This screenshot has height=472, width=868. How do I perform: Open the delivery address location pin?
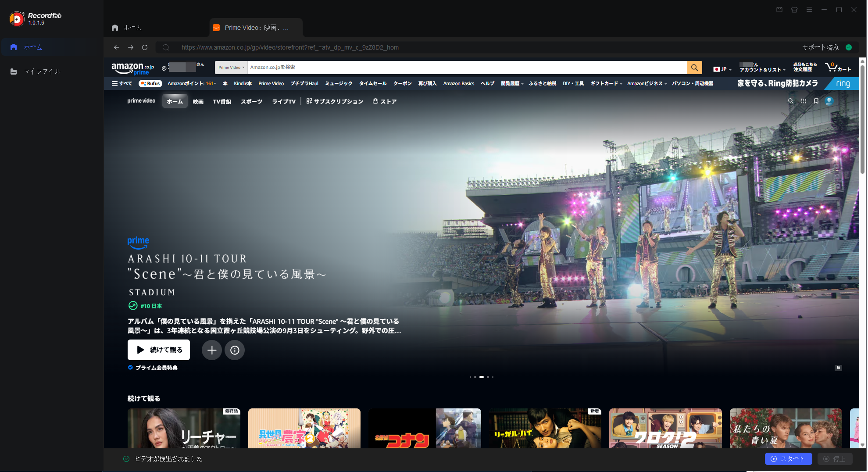coord(164,68)
